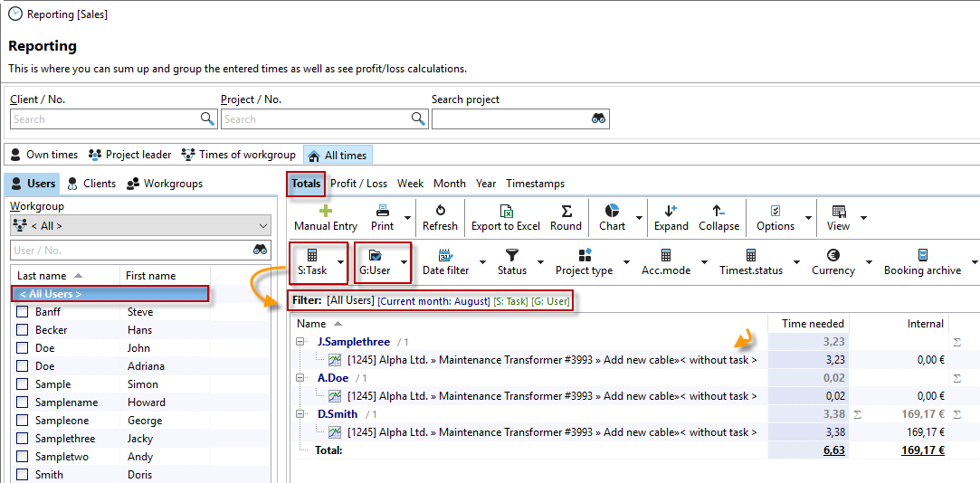This screenshot has height=483, width=980.
Task: Click the Status funnel filter icon
Action: coord(512,255)
